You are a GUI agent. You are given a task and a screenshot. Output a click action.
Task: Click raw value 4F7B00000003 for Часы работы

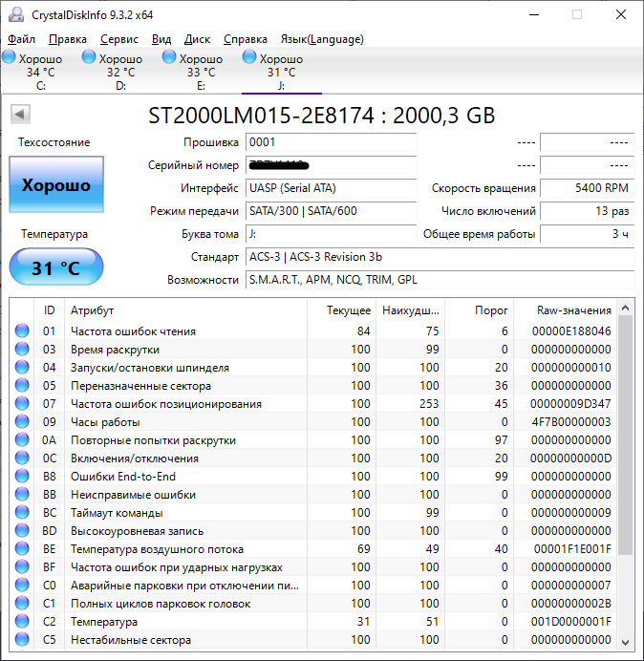coord(571,422)
